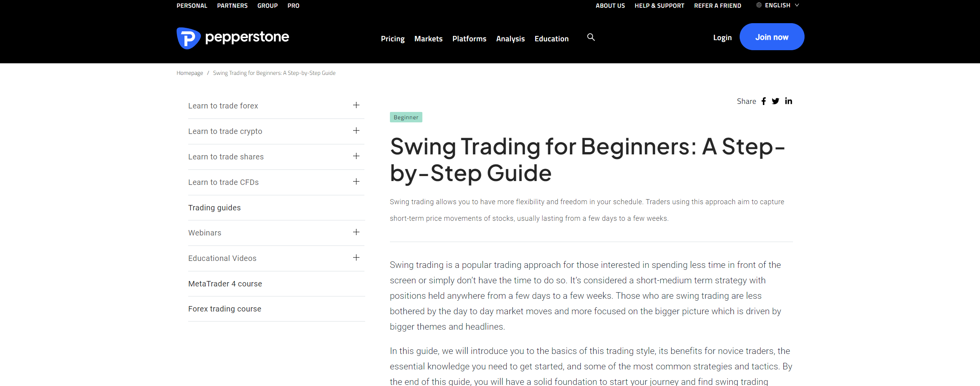
Task: Open the Markets menu
Action: point(428,39)
